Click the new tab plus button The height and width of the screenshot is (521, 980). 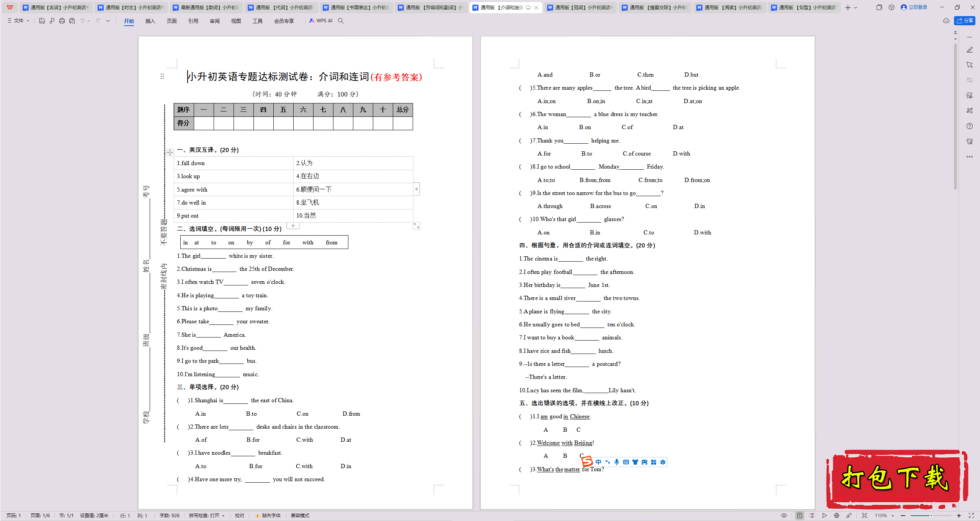[x=848, y=8]
